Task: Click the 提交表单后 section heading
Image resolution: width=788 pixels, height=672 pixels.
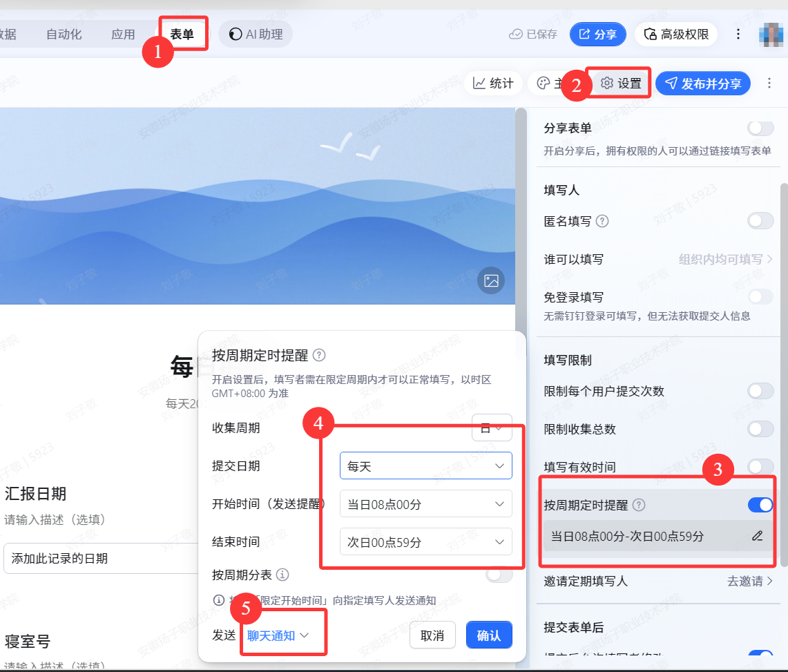Action: 573,627
